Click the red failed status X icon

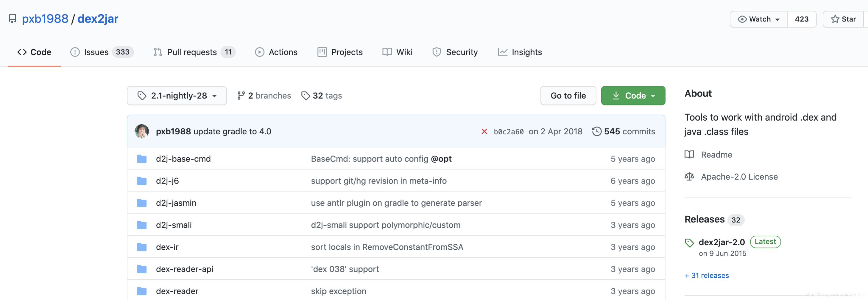click(484, 131)
